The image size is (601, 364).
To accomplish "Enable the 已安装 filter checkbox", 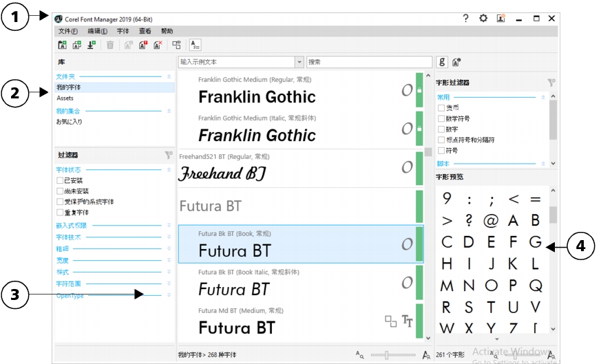I will coord(59,180).
